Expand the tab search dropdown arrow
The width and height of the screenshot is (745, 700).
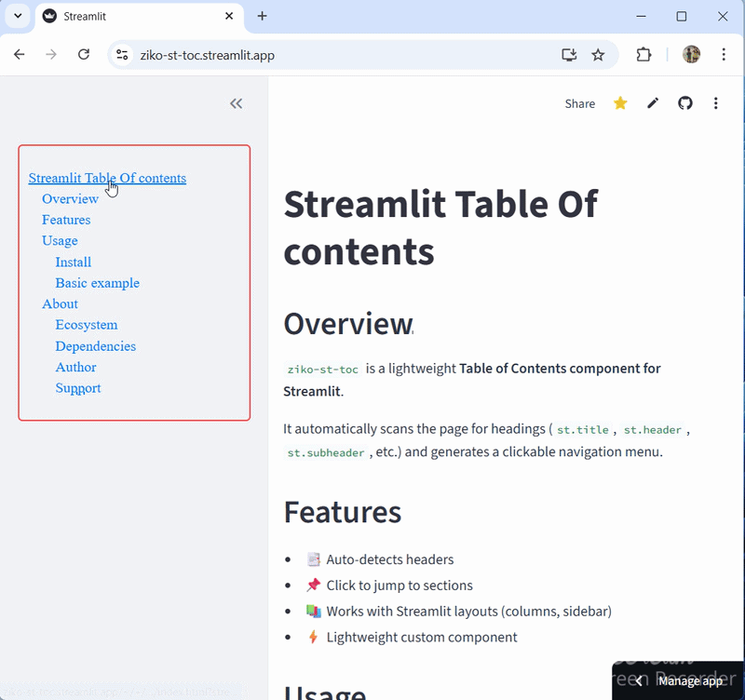pos(17,17)
